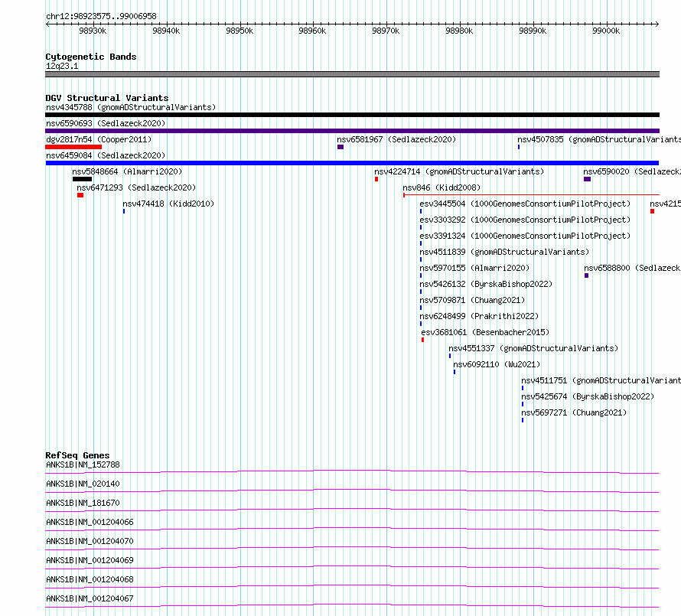Click the black nsv5848664 variant block
The height and width of the screenshot is (616, 681).
(x=82, y=179)
